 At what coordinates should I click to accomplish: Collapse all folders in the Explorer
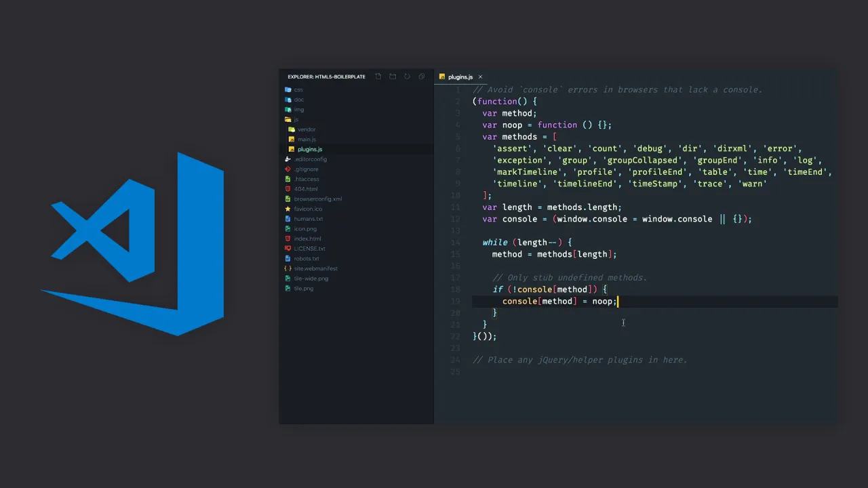click(x=421, y=77)
